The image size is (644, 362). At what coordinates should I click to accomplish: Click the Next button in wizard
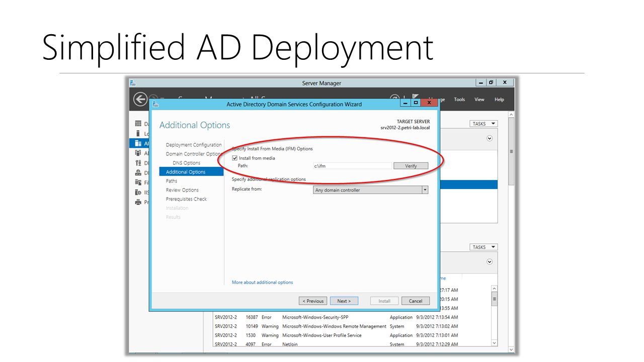344,301
